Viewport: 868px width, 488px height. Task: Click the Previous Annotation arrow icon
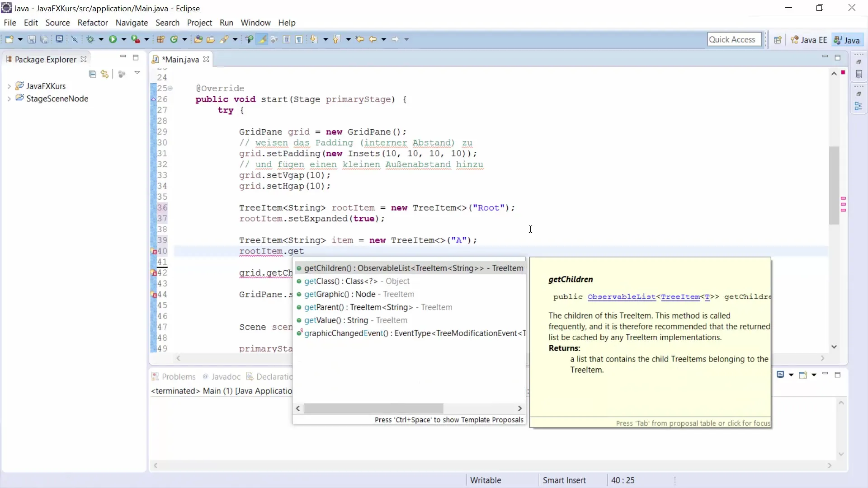click(336, 39)
